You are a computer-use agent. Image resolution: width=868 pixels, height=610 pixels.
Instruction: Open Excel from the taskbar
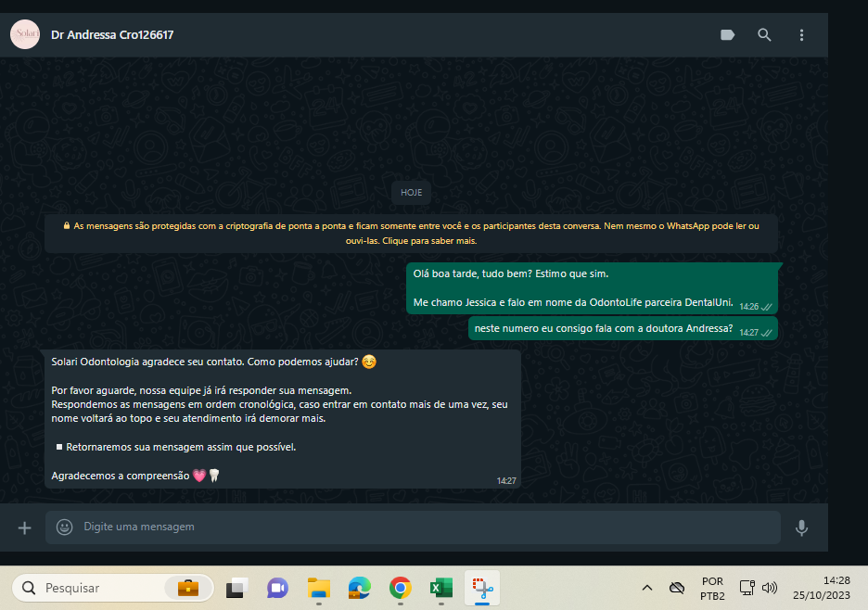click(441, 588)
